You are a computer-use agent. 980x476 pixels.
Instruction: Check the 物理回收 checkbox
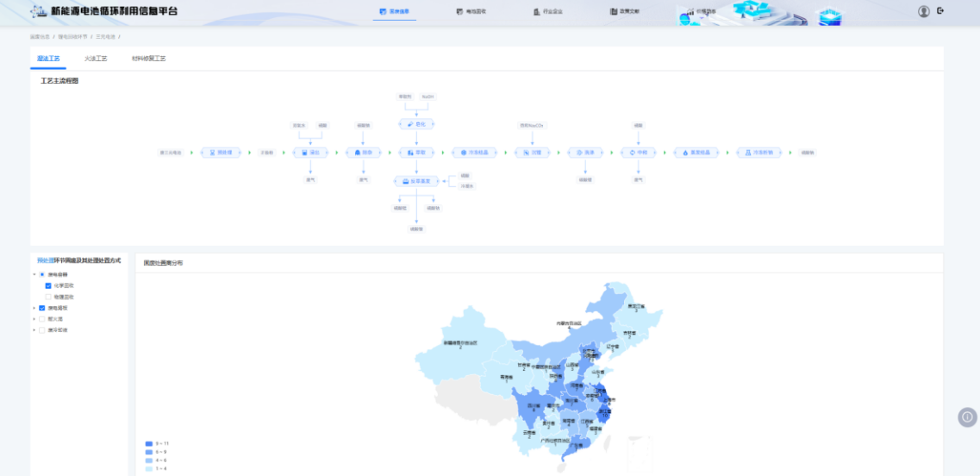point(48,297)
